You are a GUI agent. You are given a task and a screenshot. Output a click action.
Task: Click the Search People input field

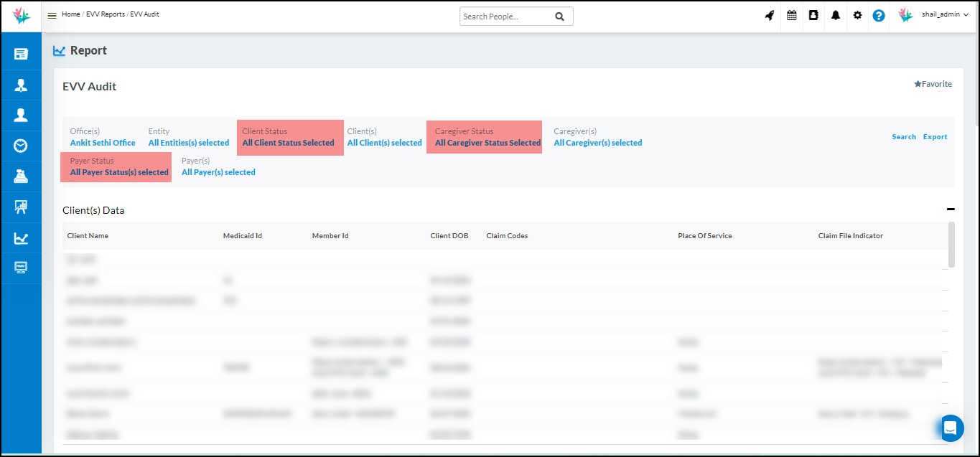[x=507, y=17]
